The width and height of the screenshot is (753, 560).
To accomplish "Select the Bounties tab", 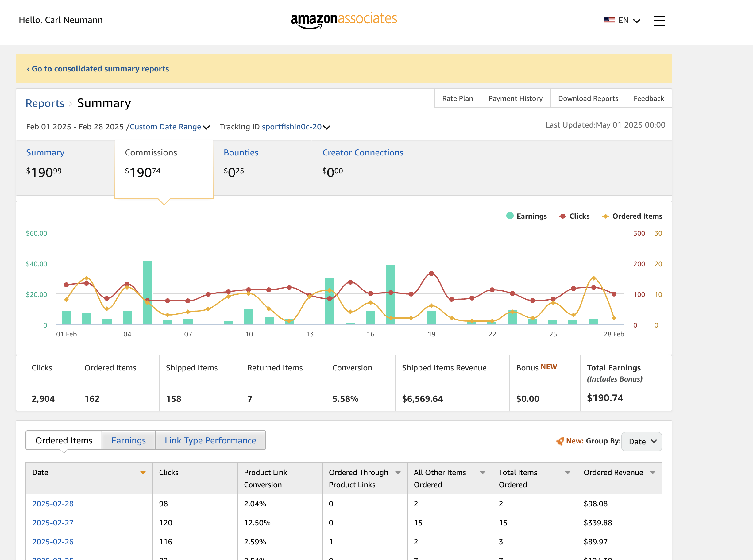I will [x=263, y=167].
